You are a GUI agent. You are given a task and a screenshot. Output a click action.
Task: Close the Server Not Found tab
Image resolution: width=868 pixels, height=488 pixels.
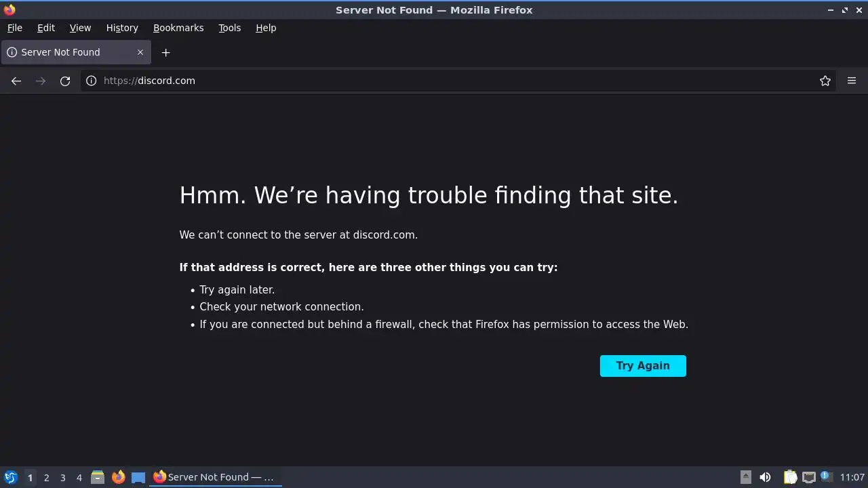pyautogui.click(x=140, y=52)
